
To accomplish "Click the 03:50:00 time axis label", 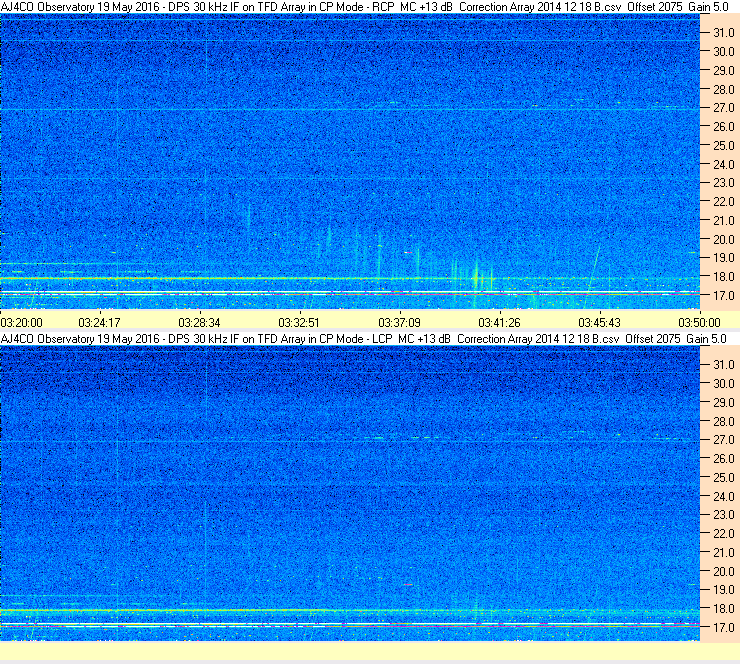I will 699,323.
